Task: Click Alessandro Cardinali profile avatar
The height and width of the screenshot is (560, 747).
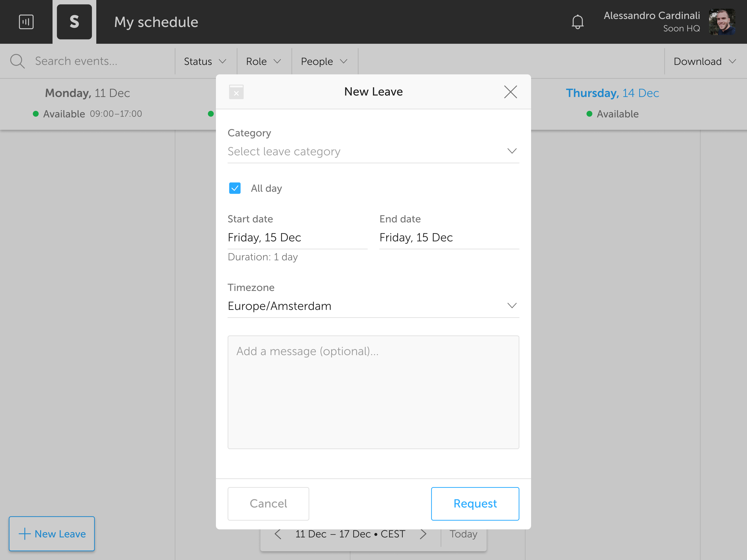Action: 722,22
